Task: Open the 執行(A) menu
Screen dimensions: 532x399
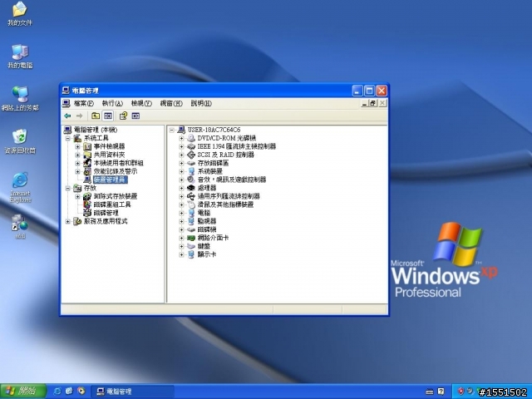Action: coord(112,103)
